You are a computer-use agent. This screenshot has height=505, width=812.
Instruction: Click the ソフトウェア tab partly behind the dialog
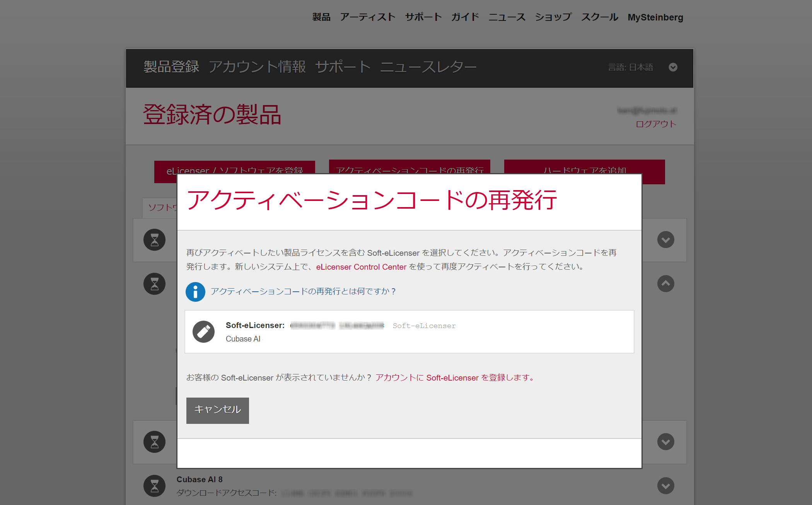(x=160, y=208)
